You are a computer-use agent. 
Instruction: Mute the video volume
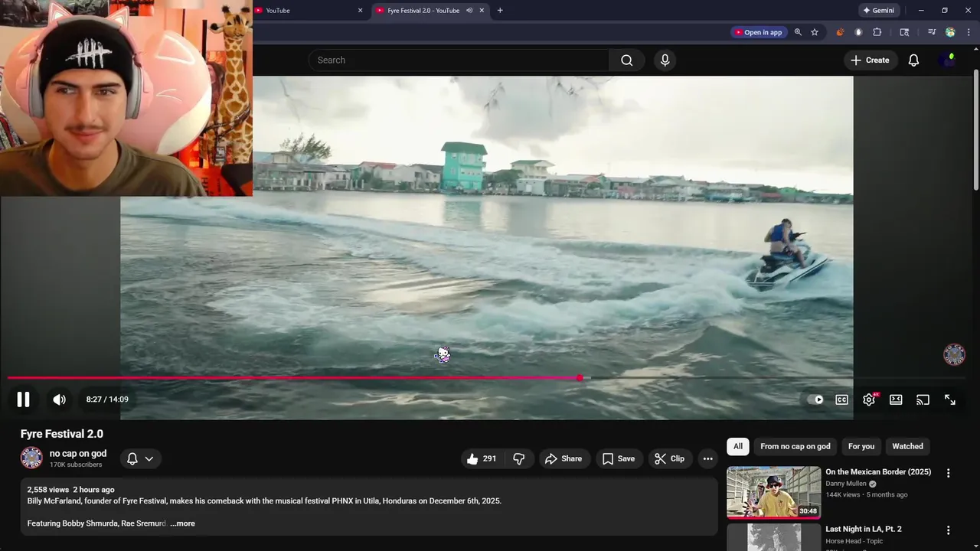(x=59, y=399)
